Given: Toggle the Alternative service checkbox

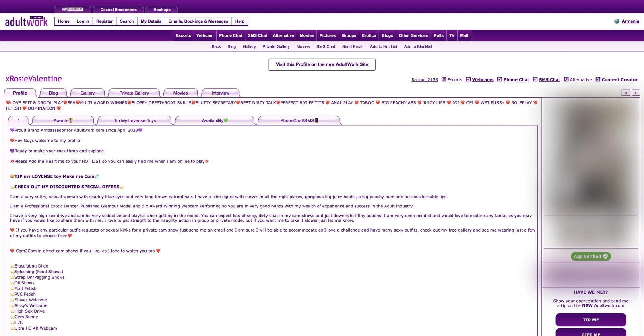Looking at the screenshot, I should coord(566,79).
